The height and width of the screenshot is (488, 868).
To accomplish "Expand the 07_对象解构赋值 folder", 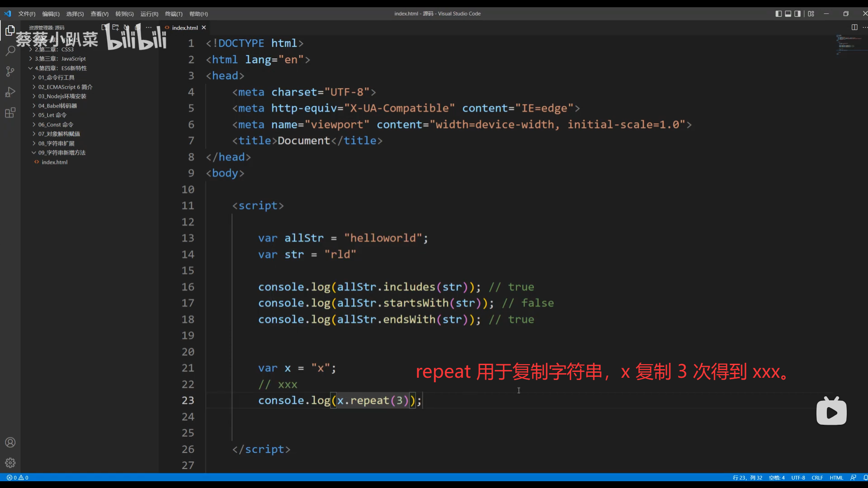I will 59,134.
